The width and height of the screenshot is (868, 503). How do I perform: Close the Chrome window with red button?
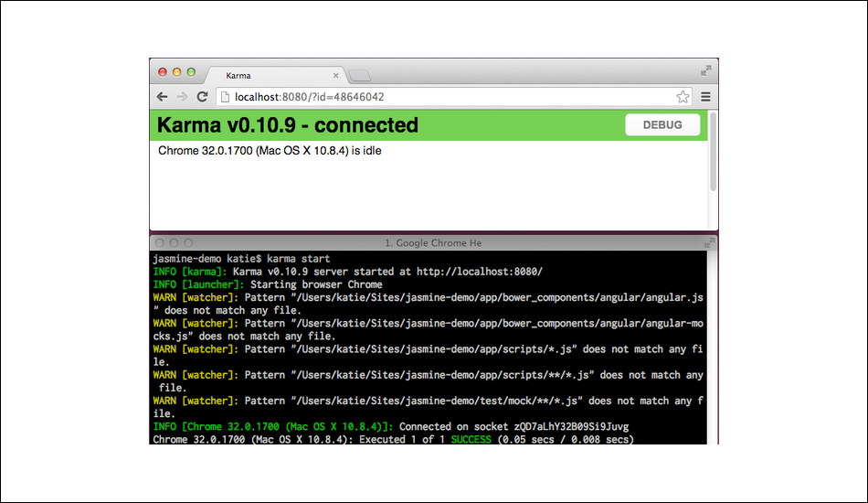tap(163, 72)
